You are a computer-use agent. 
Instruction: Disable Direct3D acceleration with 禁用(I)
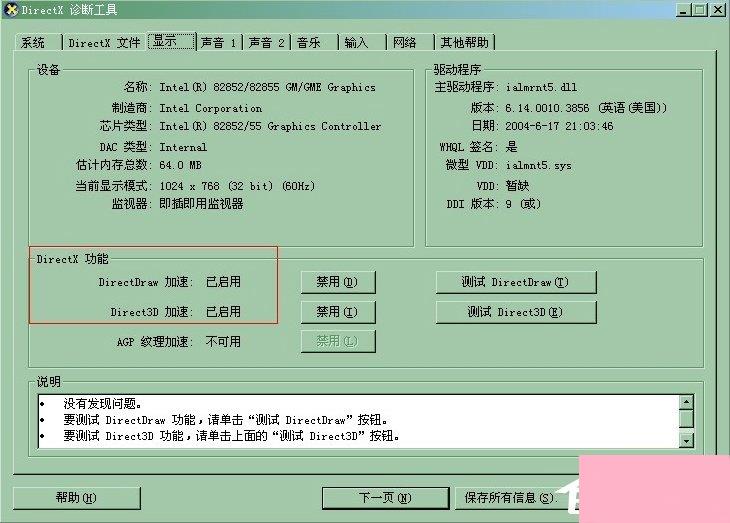coord(338,312)
